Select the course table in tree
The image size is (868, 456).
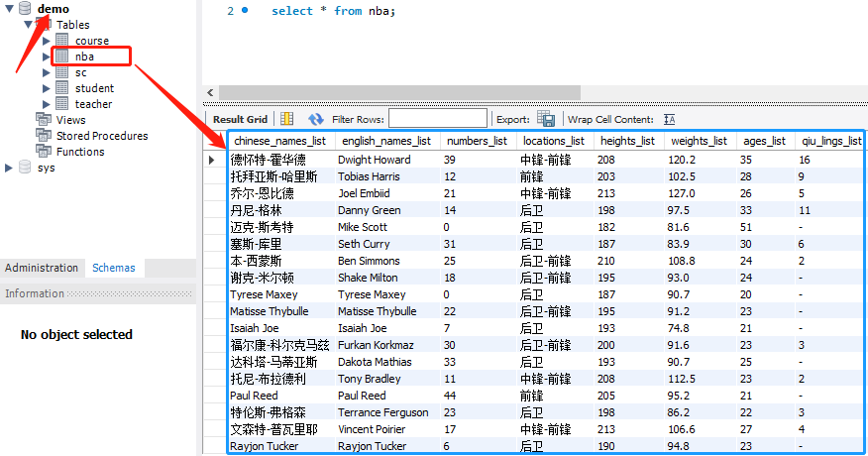pyautogui.click(x=92, y=41)
